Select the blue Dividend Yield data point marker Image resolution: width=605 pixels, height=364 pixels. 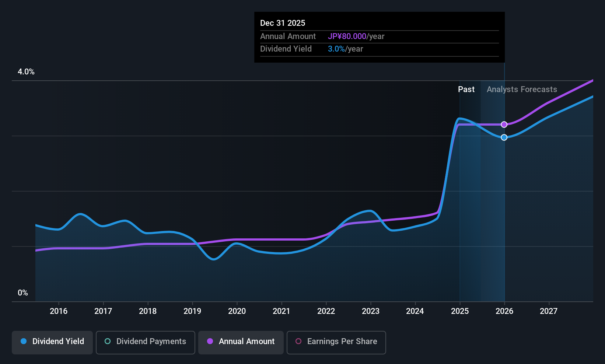pyautogui.click(x=504, y=137)
